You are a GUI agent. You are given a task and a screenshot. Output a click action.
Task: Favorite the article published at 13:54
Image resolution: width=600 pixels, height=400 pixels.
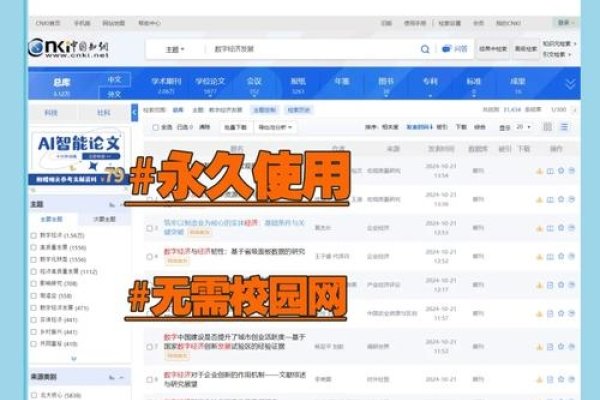[561, 171]
